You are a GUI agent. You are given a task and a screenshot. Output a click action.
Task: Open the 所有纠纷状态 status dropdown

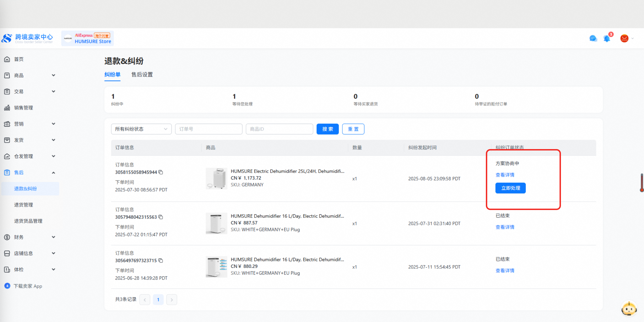(x=141, y=129)
